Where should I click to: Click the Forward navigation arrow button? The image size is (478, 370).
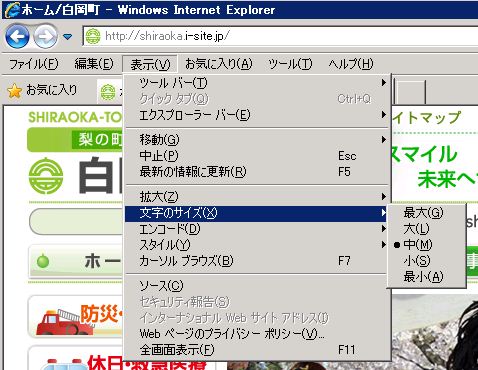pos(46,36)
